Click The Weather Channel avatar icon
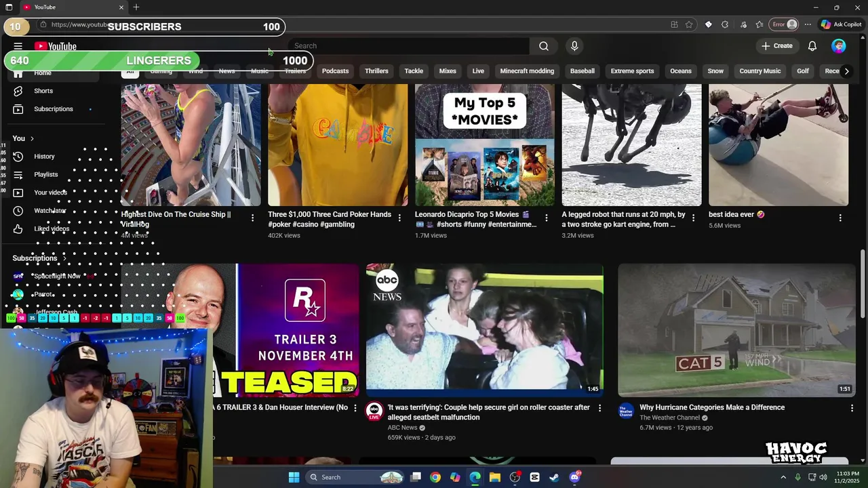The width and height of the screenshot is (868, 488). 626,411
